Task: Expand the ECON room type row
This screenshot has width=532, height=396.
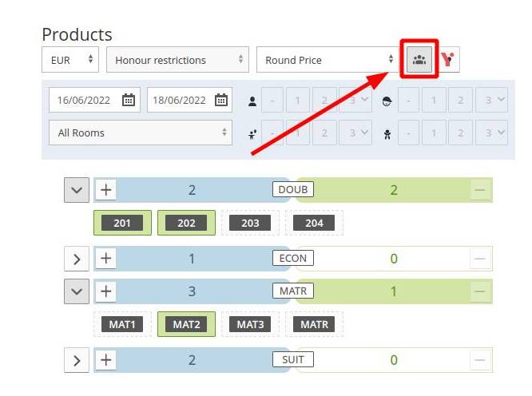Action: [x=77, y=259]
